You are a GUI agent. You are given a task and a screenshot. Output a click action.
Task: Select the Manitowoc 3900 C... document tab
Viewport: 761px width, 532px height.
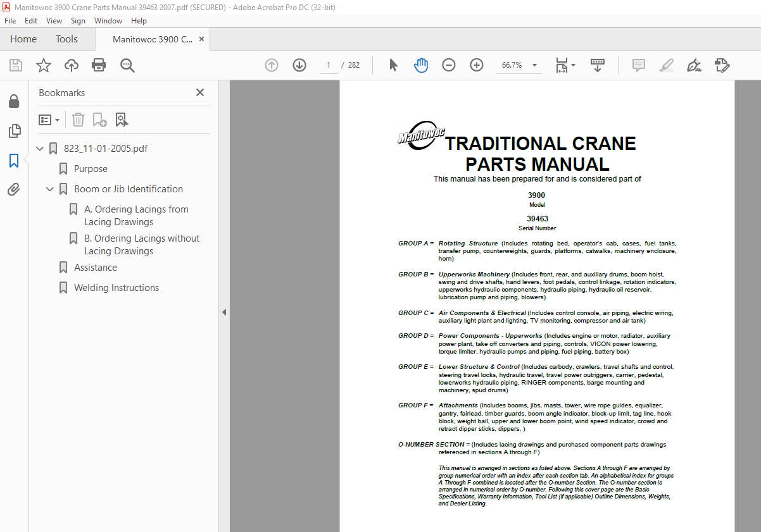153,39
